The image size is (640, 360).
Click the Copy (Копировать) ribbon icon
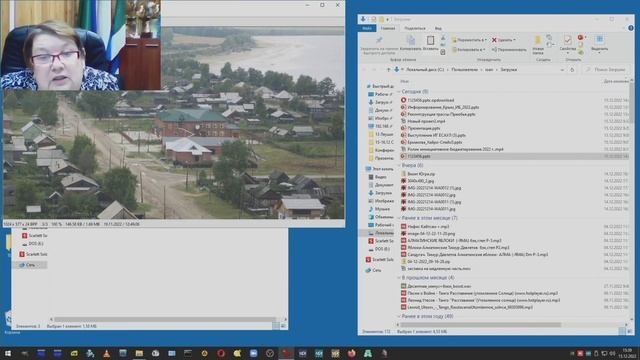[x=411, y=40]
